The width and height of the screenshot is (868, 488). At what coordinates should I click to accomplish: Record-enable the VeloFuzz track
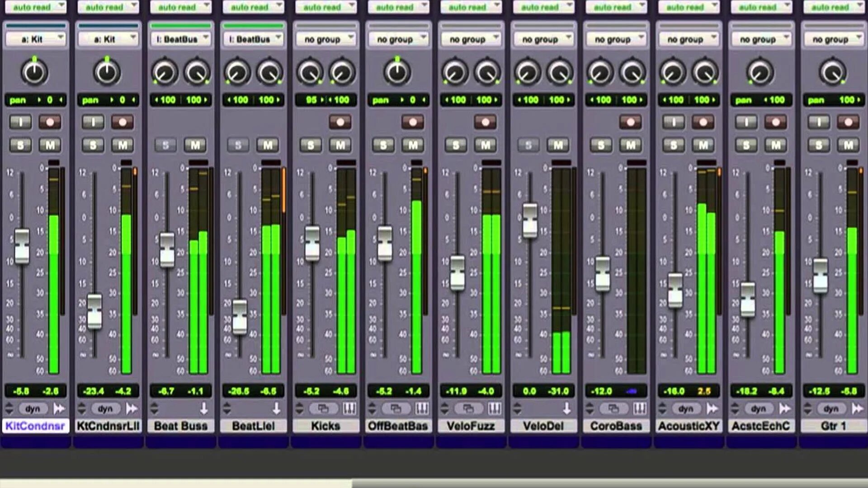click(x=485, y=122)
